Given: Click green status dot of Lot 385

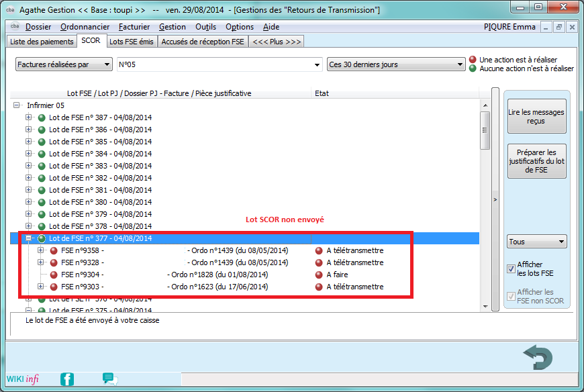Looking at the screenshot, I should tap(42, 142).
